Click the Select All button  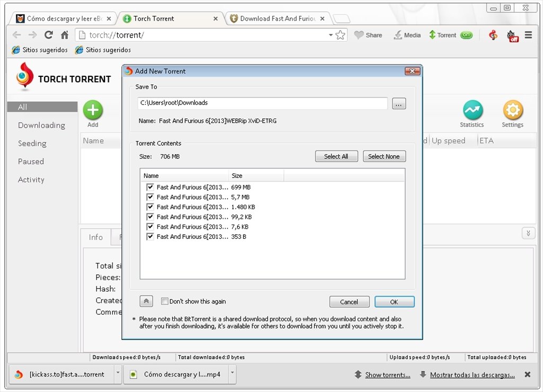(336, 156)
